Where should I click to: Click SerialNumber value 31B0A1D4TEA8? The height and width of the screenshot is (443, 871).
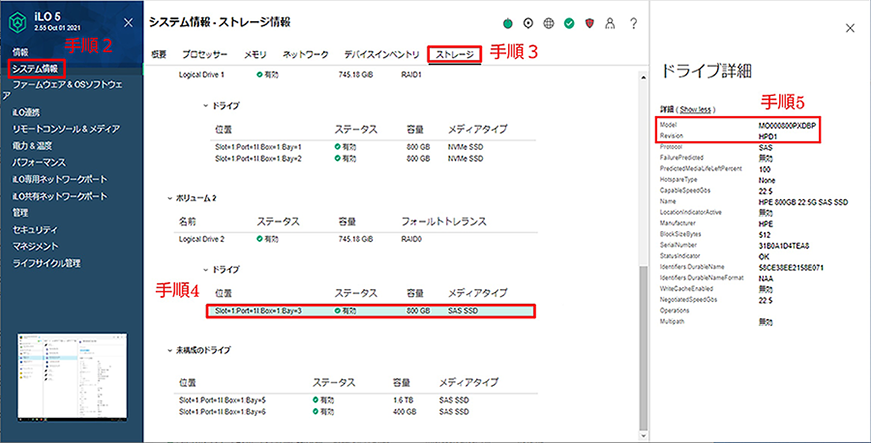pyautogui.click(x=784, y=246)
